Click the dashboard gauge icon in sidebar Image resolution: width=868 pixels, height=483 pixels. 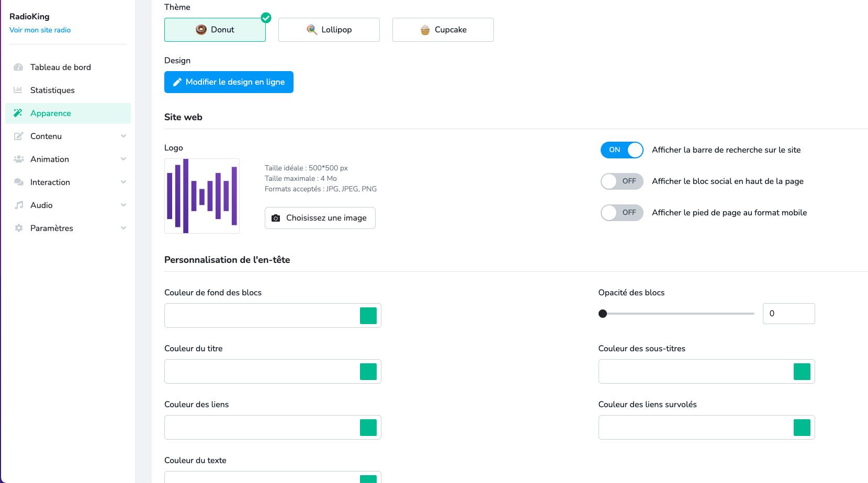(x=18, y=67)
